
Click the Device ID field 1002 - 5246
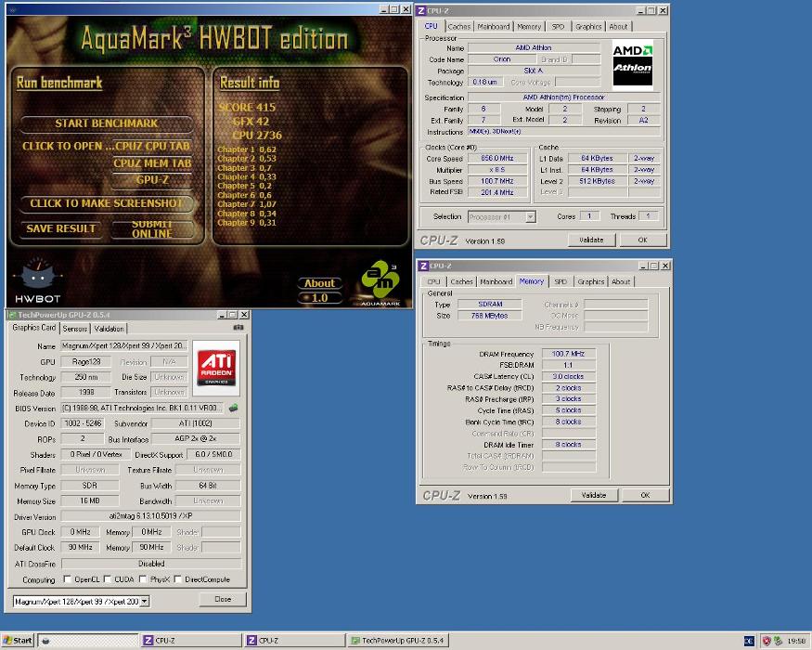[x=83, y=423]
